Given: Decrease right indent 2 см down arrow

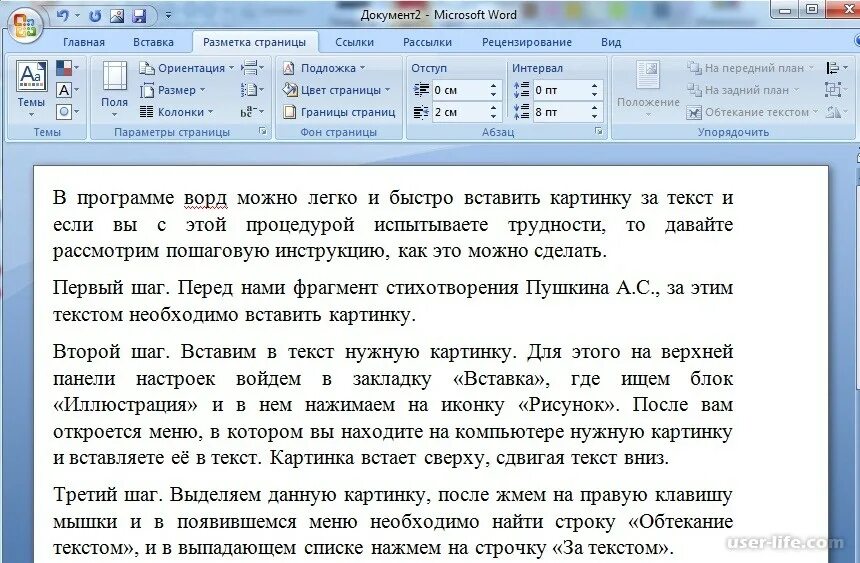Looking at the screenshot, I should pos(494,116).
